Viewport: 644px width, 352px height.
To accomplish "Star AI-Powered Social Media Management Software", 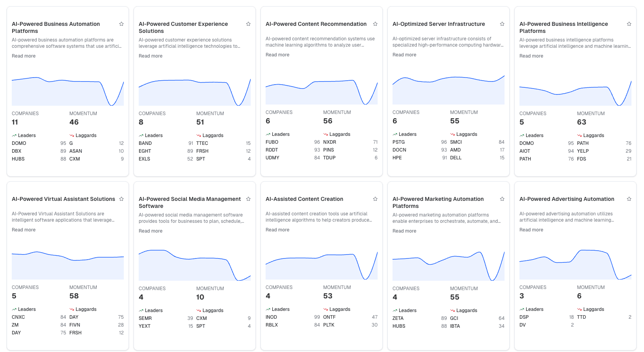I will coord(248,199).
